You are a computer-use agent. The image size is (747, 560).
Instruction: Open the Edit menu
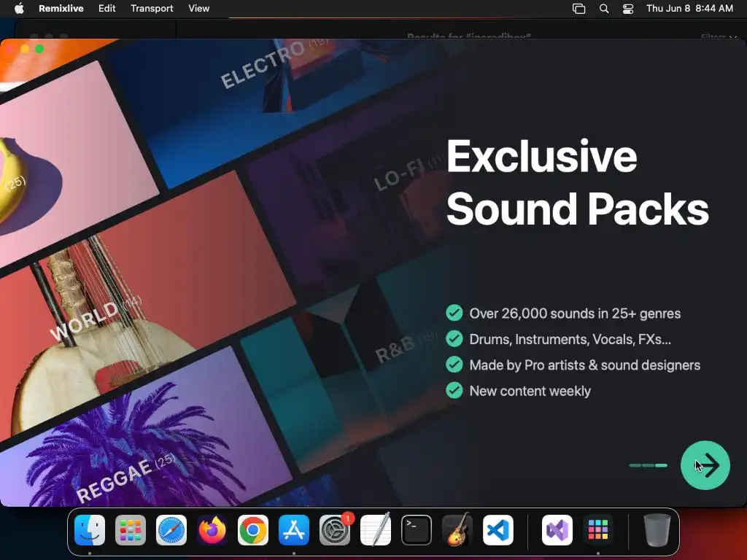[107, 9]
